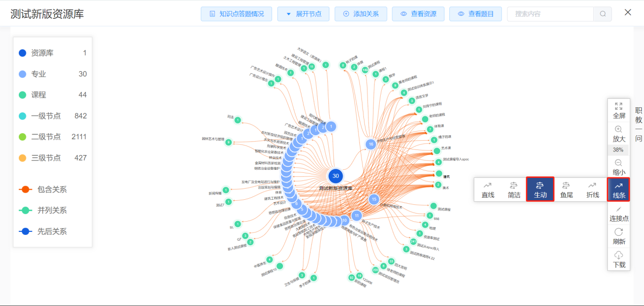644x306 pixels.
Task: Open 知识点答题情况 report button
Action: pyautogui.click(x=236, y=14)
